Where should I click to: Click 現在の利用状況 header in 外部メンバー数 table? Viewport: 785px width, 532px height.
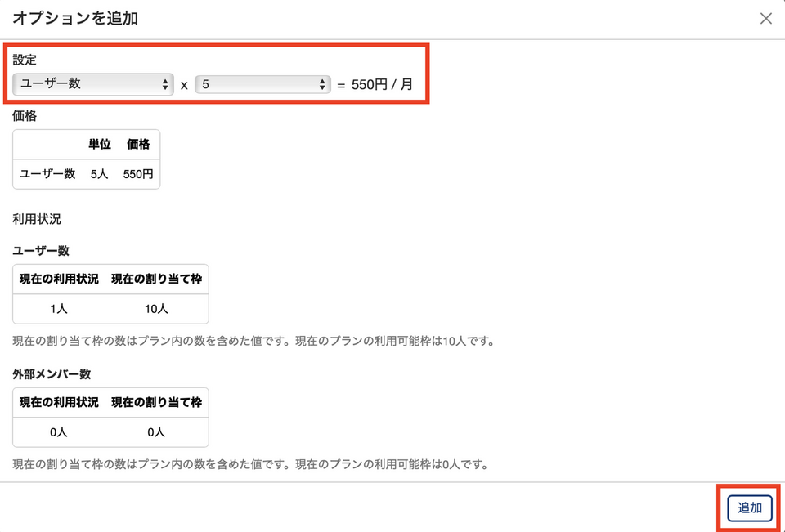point(59,402)
